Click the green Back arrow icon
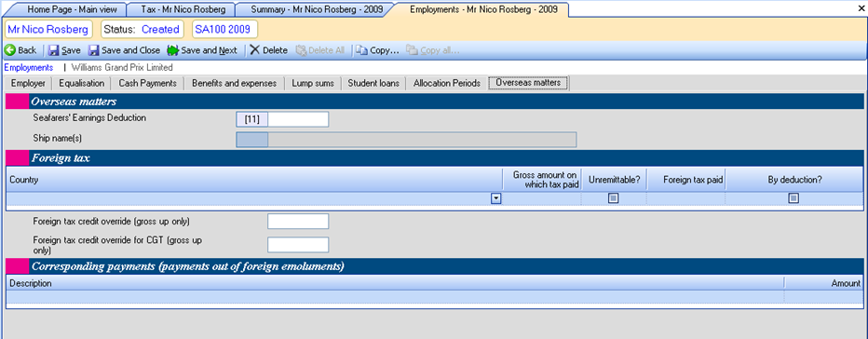The image size is (868, 339). coord(9,50)
